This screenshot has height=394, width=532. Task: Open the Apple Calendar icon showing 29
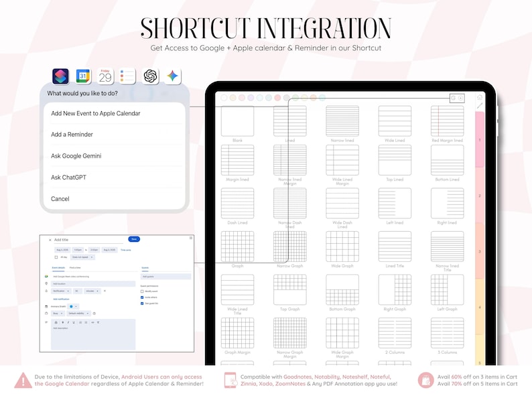tap(105, 76)
